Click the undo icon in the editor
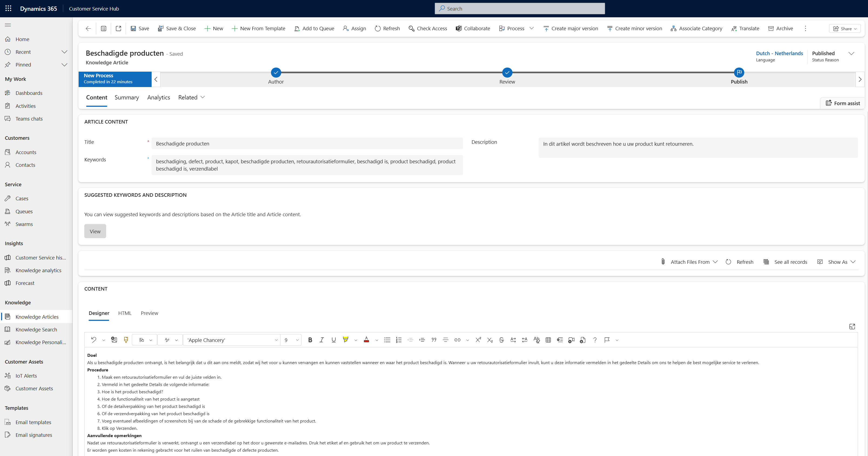This screenshot has width=868, height=456. (94, 340)
